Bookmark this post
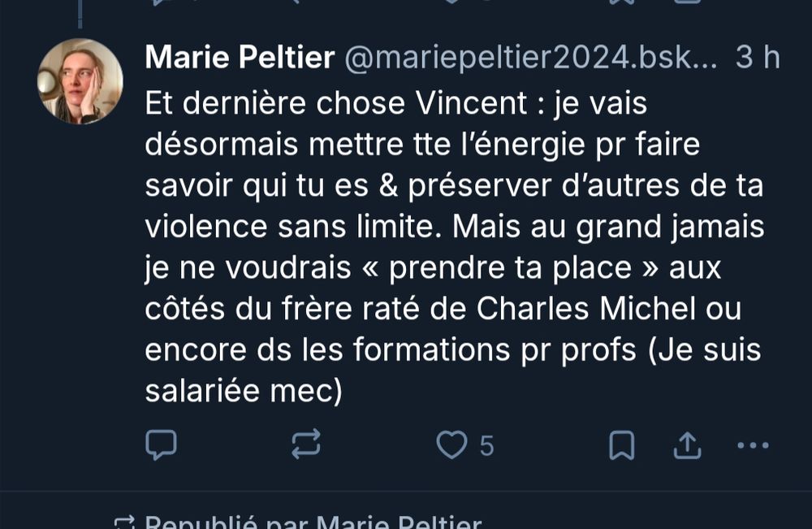The image size is (812, 529). coord(621,445)
